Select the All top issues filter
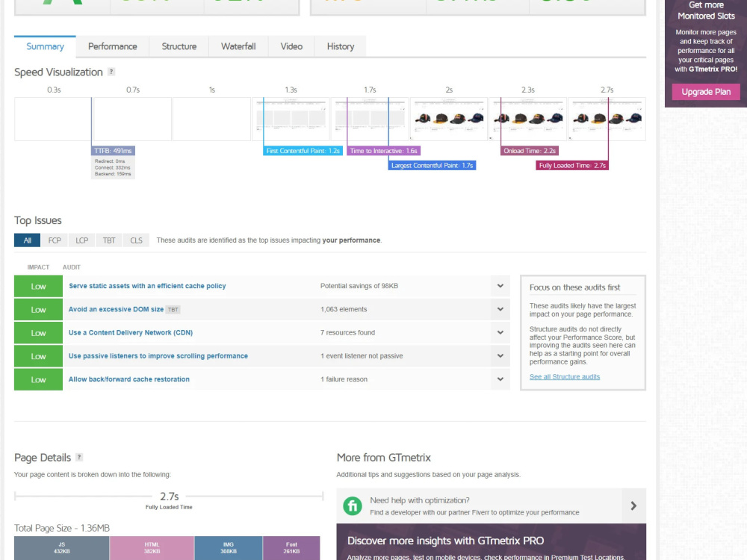This screenshot has height=560, width=747. pos(27,240)
